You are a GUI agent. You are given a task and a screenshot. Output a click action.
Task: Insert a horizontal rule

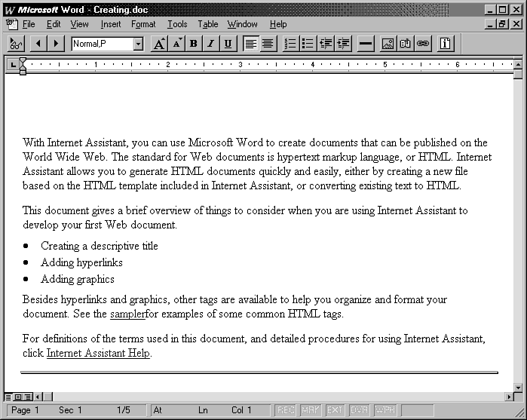point(366,44)
